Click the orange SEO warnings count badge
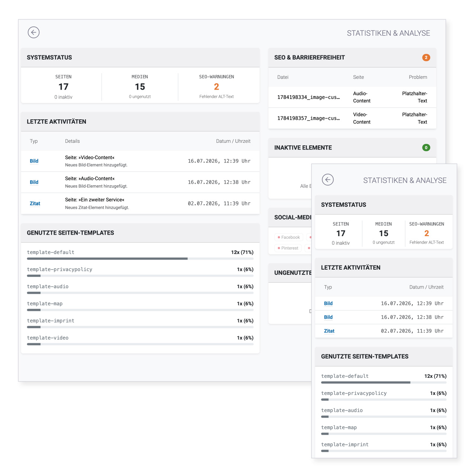The width and height of the screenshot is (476, 476). pos(426,58)
